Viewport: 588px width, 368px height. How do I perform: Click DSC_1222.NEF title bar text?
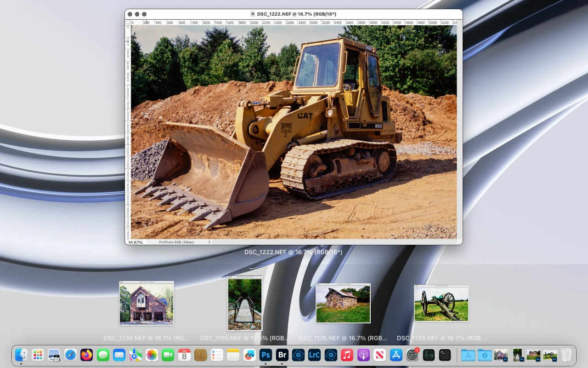tap(296, 14)
